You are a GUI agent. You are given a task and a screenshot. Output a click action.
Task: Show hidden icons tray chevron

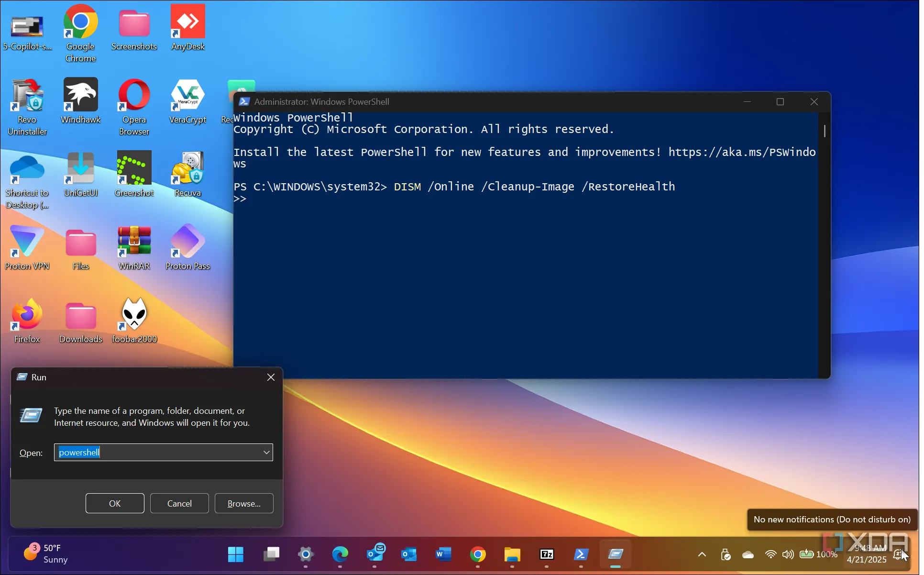pyautogui.click(x=702, y=554)
